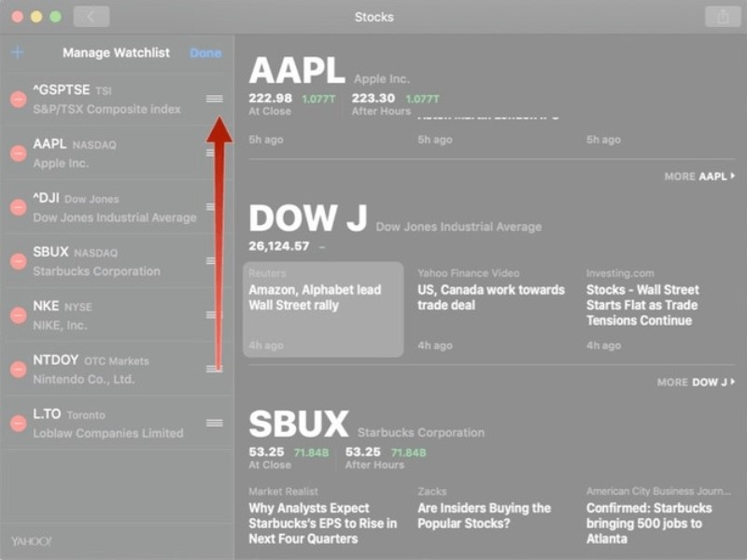Select the Nintendo Co., Ltd. watchlist row
747x560 pixels.
(x=117, y=369)
